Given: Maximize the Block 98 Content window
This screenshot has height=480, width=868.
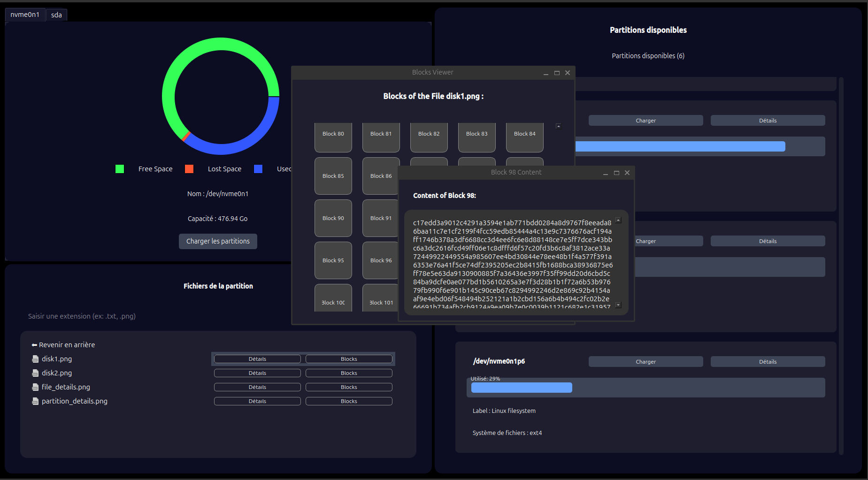Looking at the screenshot, I should [x=616, y=173].
